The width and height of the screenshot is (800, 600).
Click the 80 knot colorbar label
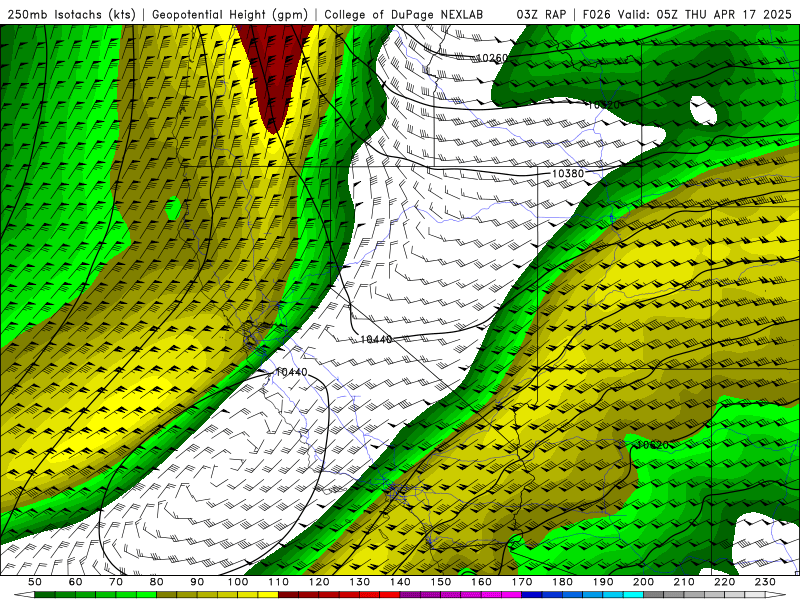157,582
